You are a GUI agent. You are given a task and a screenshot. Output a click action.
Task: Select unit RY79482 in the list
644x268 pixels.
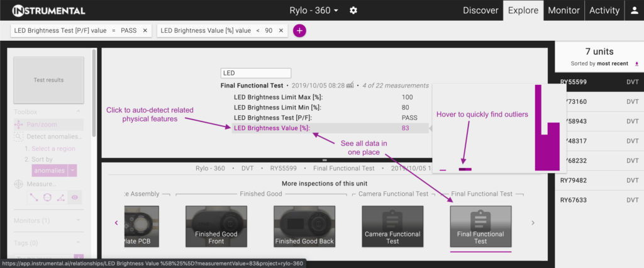coord(599,181)
